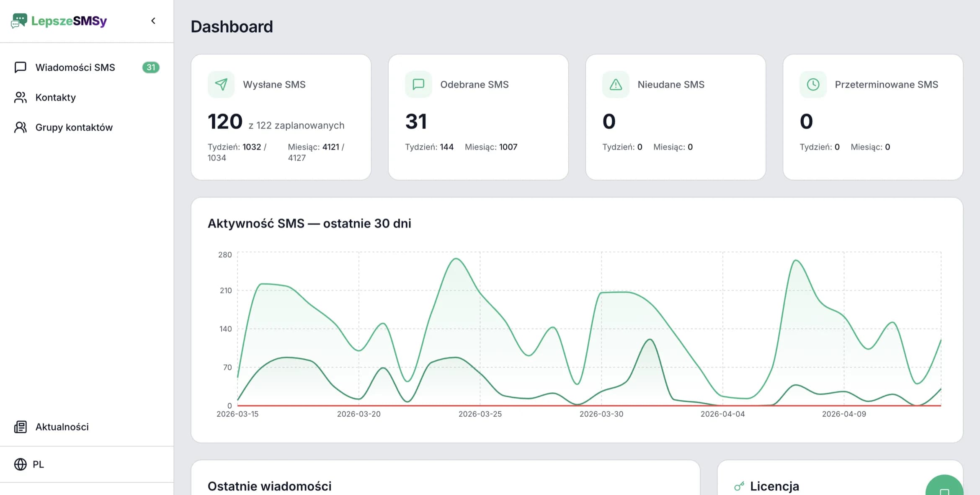Click the Aktualności newspaper icon
This screenshot has height=495, width=980.
point(20,427)
